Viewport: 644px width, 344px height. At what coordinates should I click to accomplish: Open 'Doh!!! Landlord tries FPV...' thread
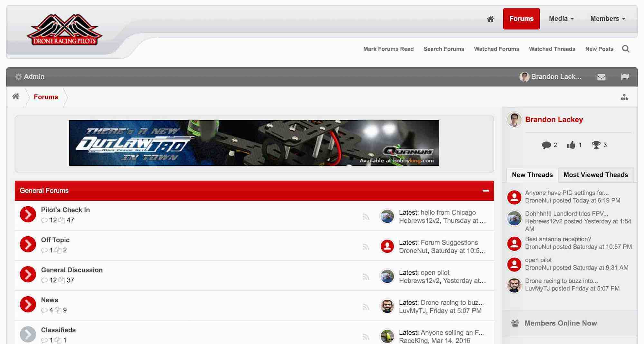[566, 213]
